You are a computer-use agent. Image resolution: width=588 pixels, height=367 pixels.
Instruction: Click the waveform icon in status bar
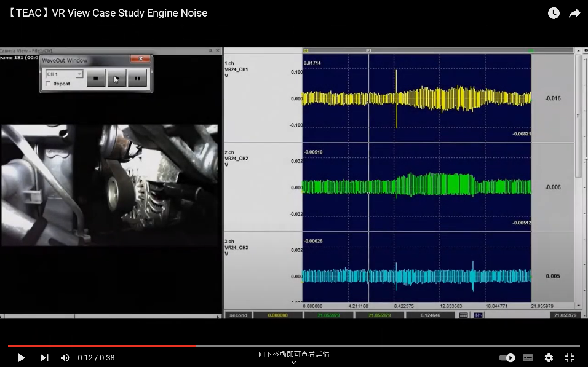click(478, 315)
